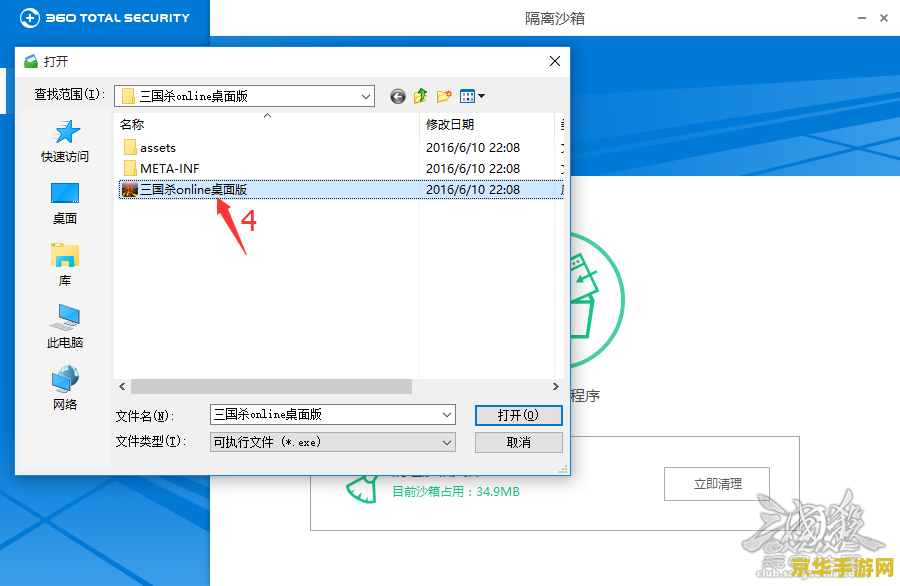Viewport: 900px width, 586px height.
Task: Open the 文件类型 filter dropdown
Action: 447,442
